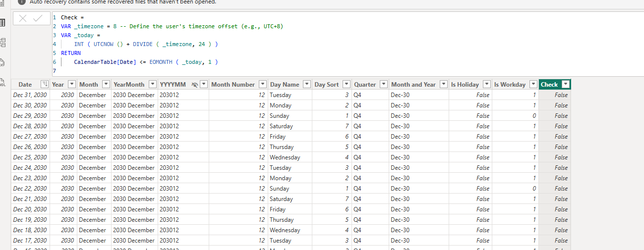The width and height of the screenshot is (644, 250).
Task: Open Table view icon in left sidebar
Action: (2, 23)
